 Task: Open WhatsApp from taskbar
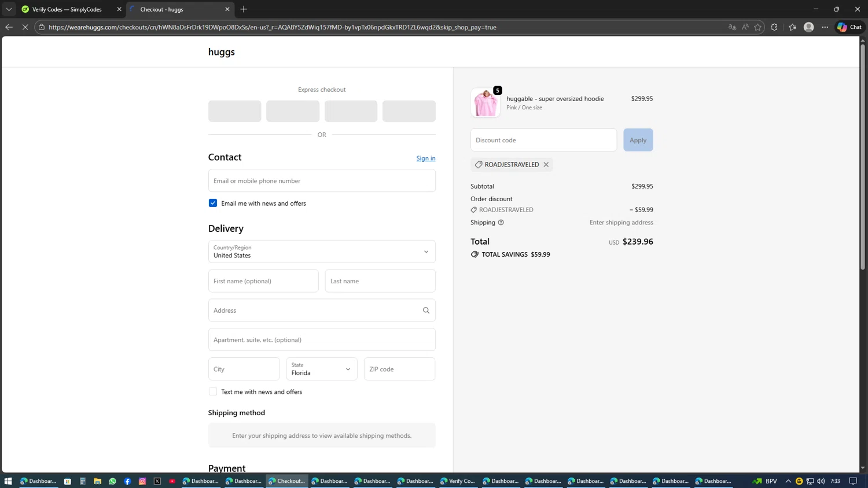pos(113,481)
